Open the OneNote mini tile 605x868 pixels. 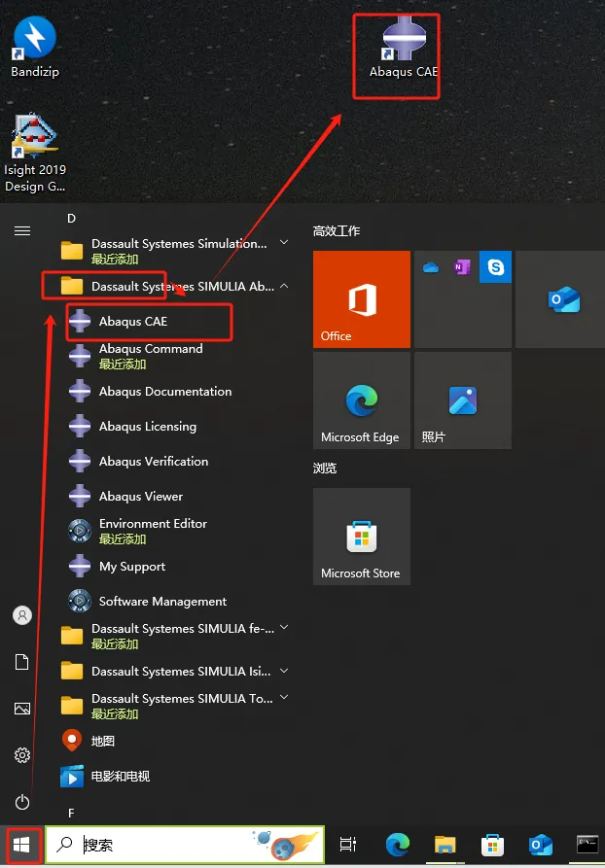coord(463,267)
